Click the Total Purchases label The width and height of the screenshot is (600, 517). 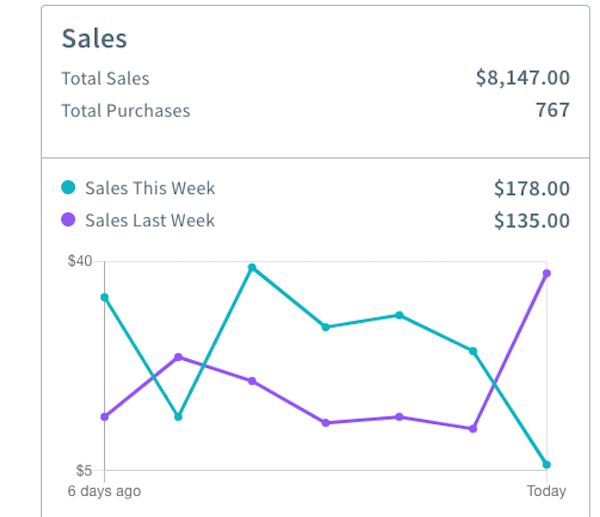[x=125, y=110]
